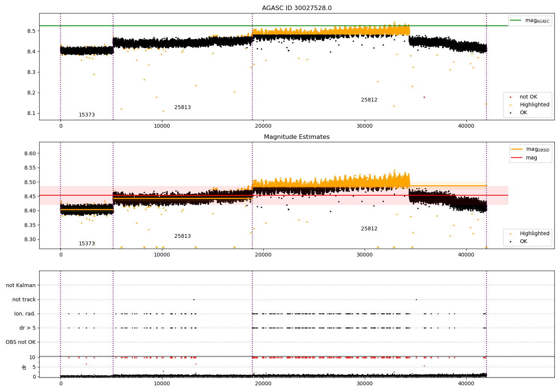The width and height of the screenshot is (560, 392).
Task: Click the title 'AGASC ID 30027528.0'
Action: point(297,8)
